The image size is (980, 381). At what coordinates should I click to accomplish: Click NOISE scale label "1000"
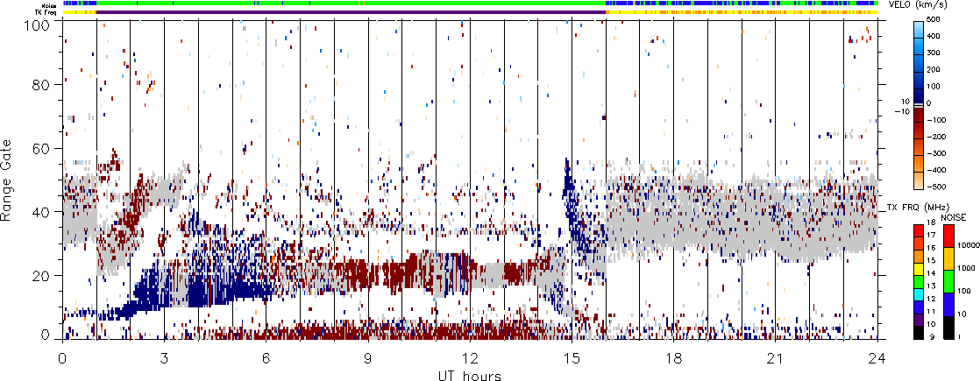965,269
